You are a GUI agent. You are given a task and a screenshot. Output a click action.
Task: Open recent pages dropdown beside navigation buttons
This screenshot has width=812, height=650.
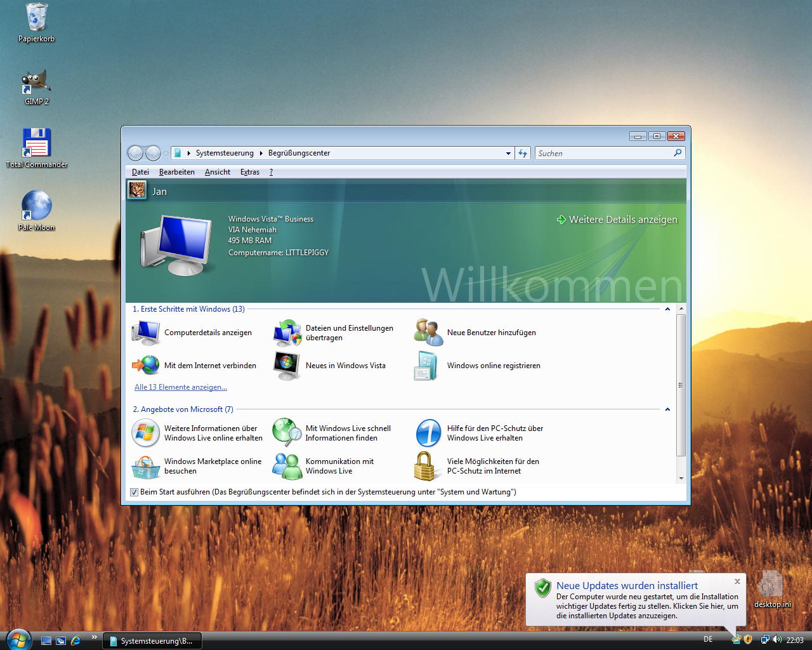(x=166, y=153)
